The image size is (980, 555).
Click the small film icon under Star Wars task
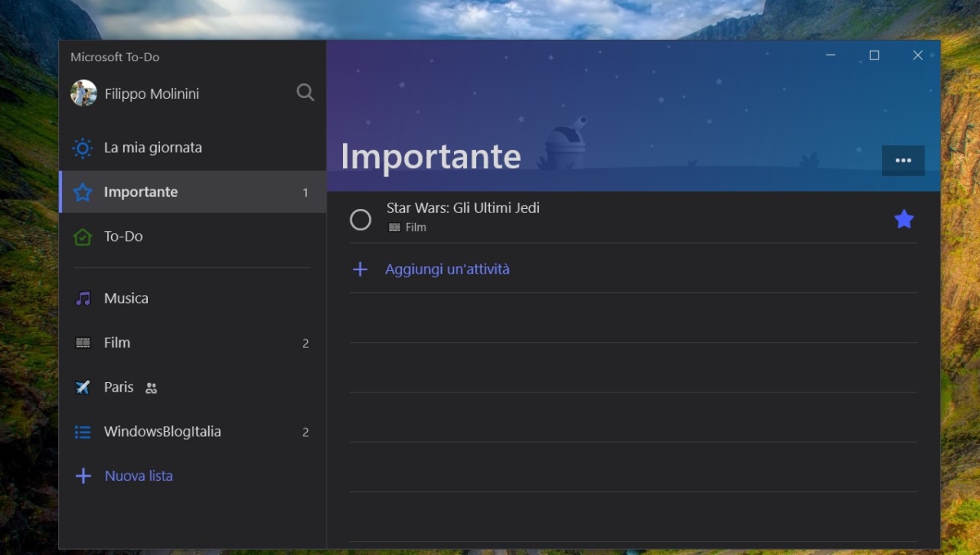[x=394, y=228]
